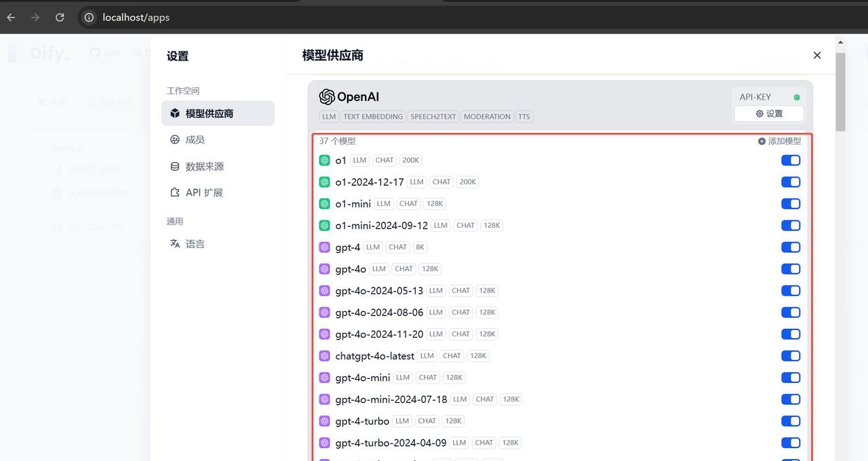
Task: Disable the chatgpt-4o-latest model toggle
Action: [791, 355]
